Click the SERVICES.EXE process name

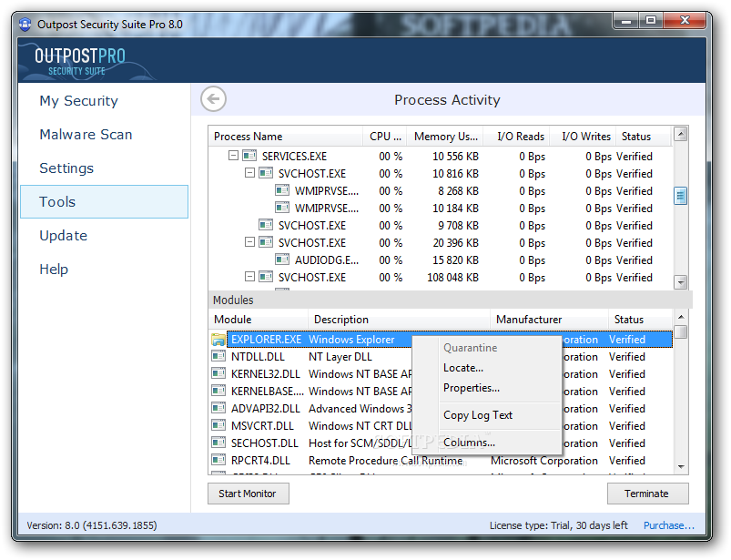(294, 156)
